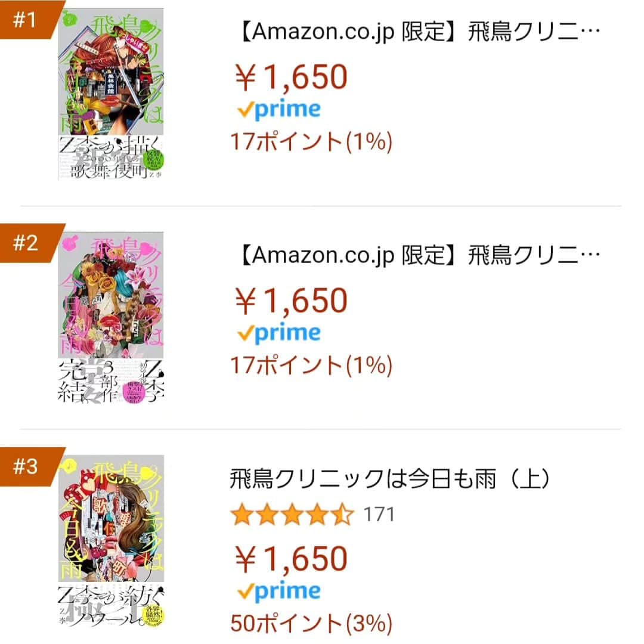Click the star rating of the third item
The width and height of the screenshot is (644, 644).
coord(292,514)
